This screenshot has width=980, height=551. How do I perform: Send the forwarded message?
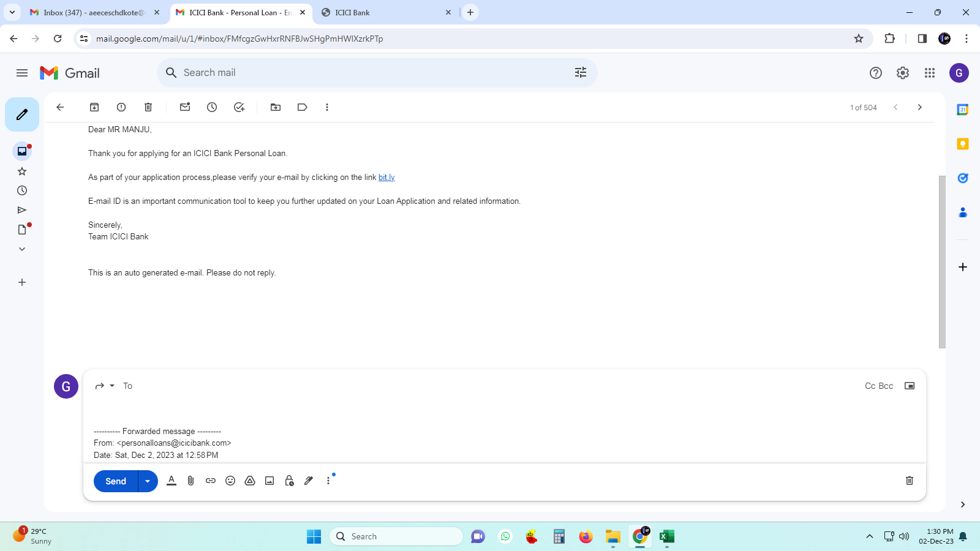click(116, 481)
